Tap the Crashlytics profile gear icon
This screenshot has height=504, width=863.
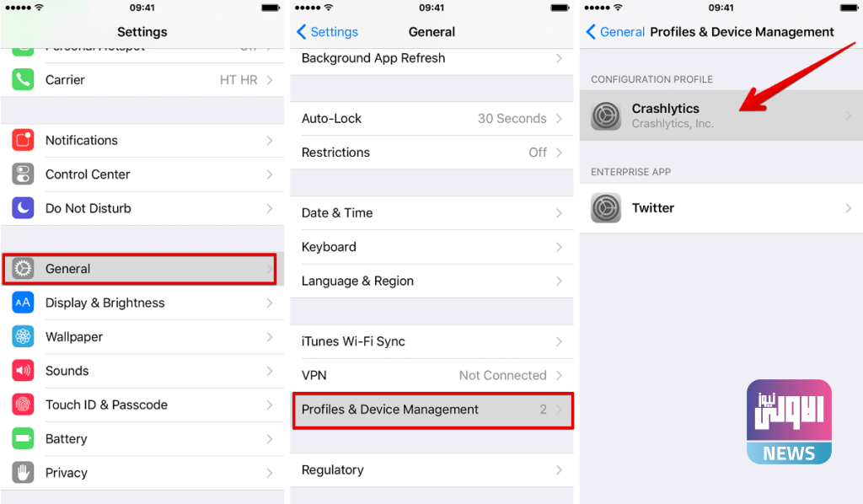coord(606,115)
